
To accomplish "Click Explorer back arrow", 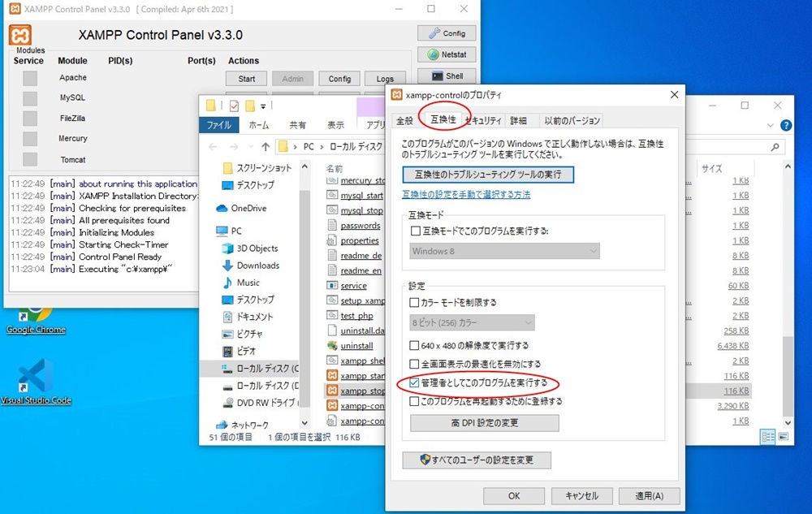I will pos(213,147).
